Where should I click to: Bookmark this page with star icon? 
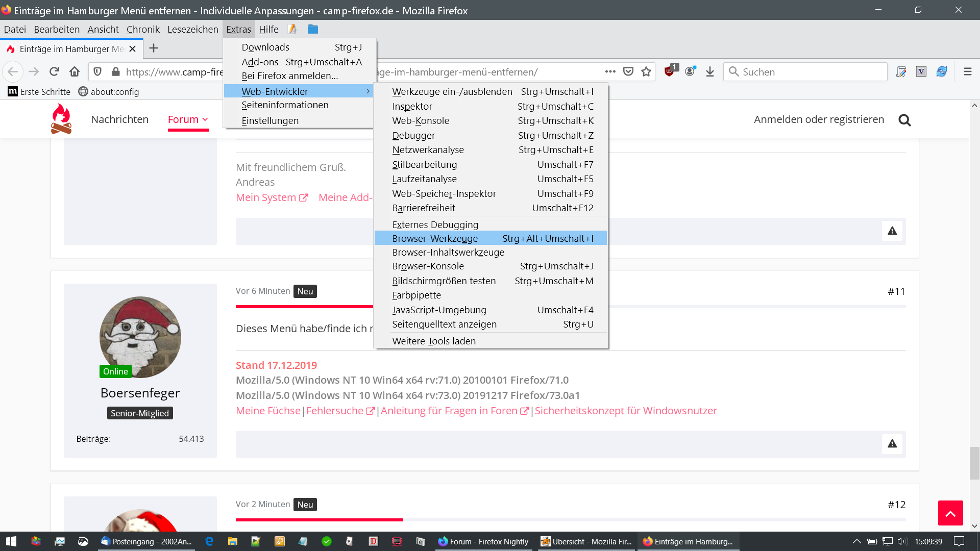coord(646,72)
